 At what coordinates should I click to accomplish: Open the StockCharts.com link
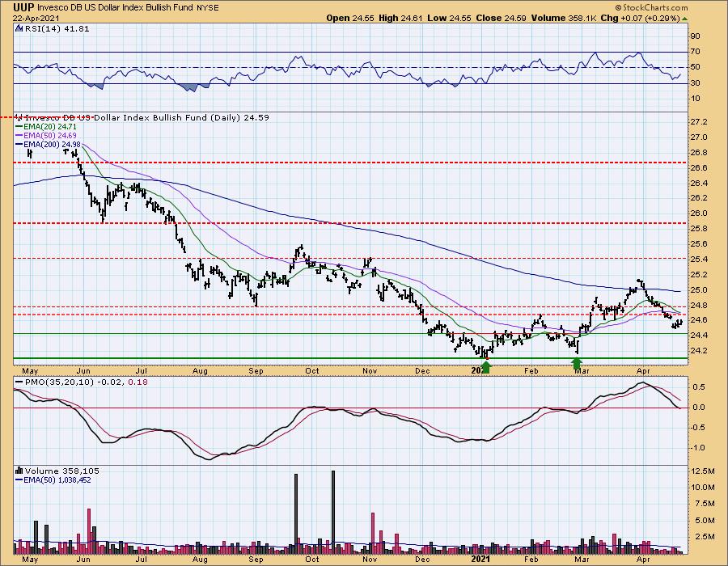[x=651, y=7]
